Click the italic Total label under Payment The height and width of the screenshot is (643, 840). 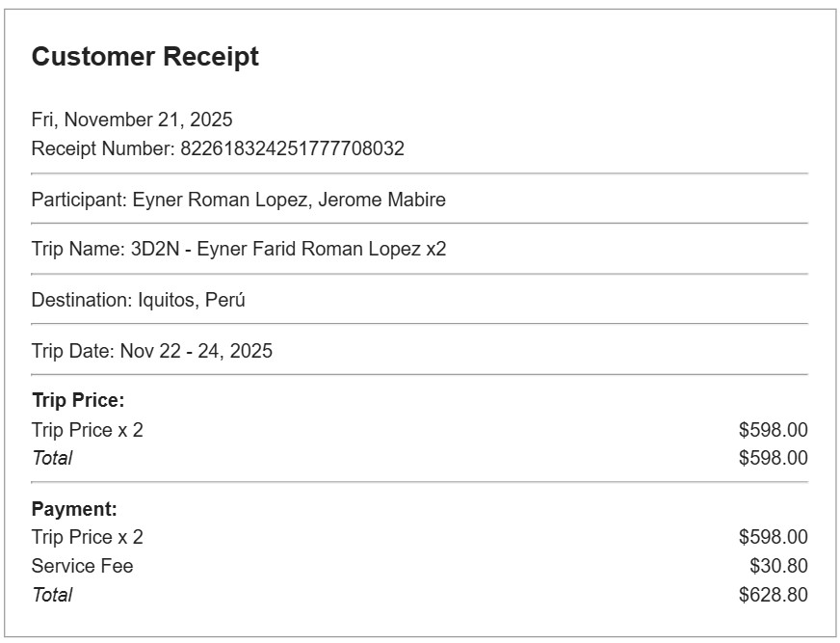coord(52,595)
